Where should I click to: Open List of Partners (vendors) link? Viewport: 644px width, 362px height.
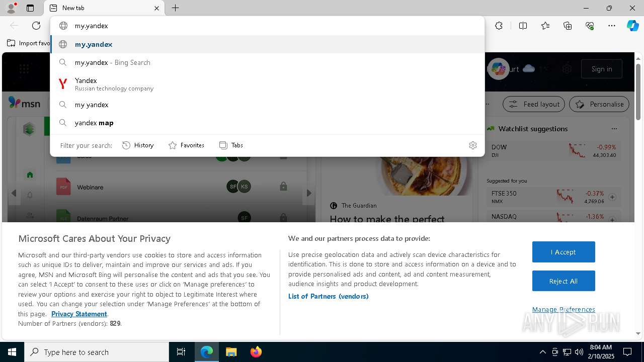click(328, 296)
